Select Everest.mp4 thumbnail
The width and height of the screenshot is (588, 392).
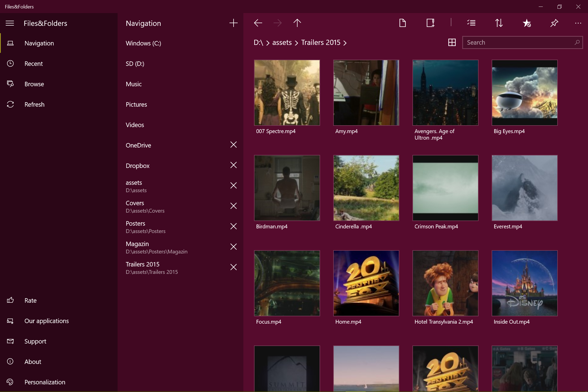[x=525, y=188]
